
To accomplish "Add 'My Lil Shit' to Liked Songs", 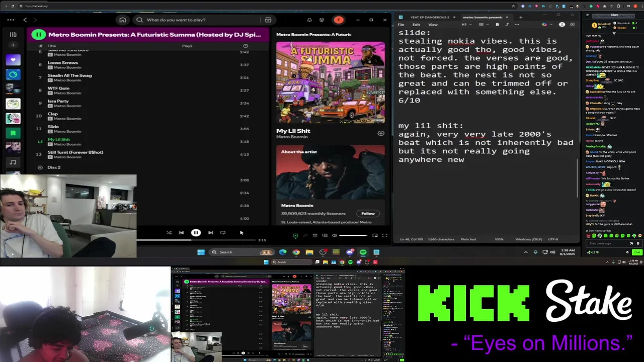I will pos(381,133).
